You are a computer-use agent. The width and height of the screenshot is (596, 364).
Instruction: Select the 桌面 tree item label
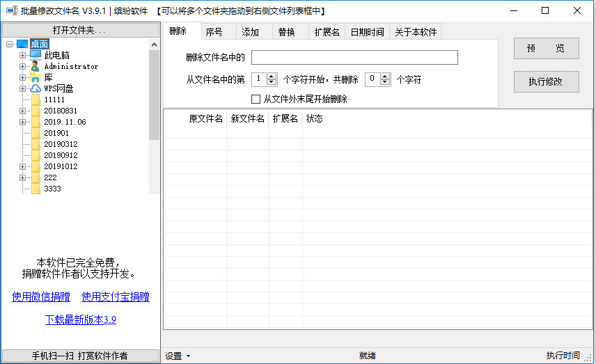(40, 44)
